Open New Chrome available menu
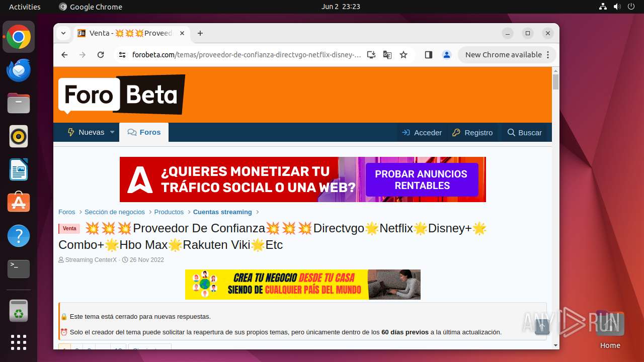 [x=507, y=55]
